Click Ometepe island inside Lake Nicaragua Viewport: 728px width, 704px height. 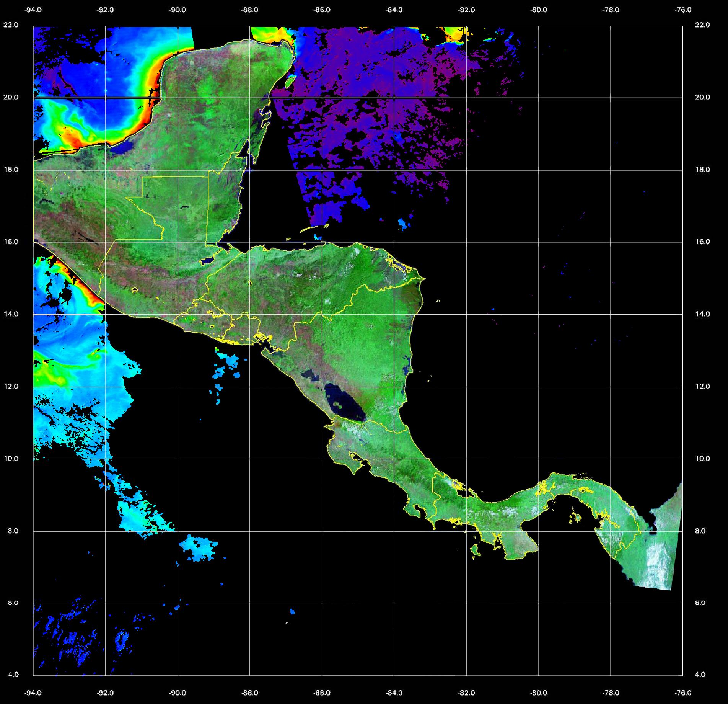pyautogui.click(x=338, y=404)
